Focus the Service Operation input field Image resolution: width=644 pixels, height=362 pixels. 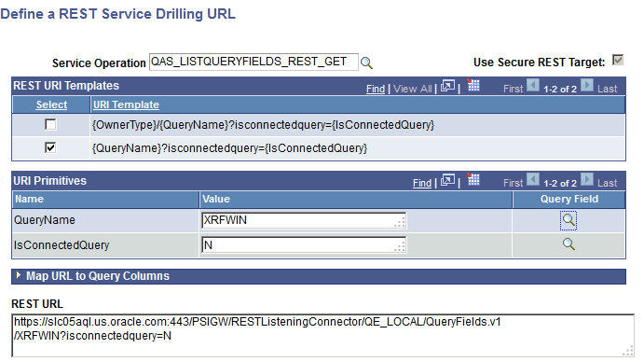click(253, 63)
